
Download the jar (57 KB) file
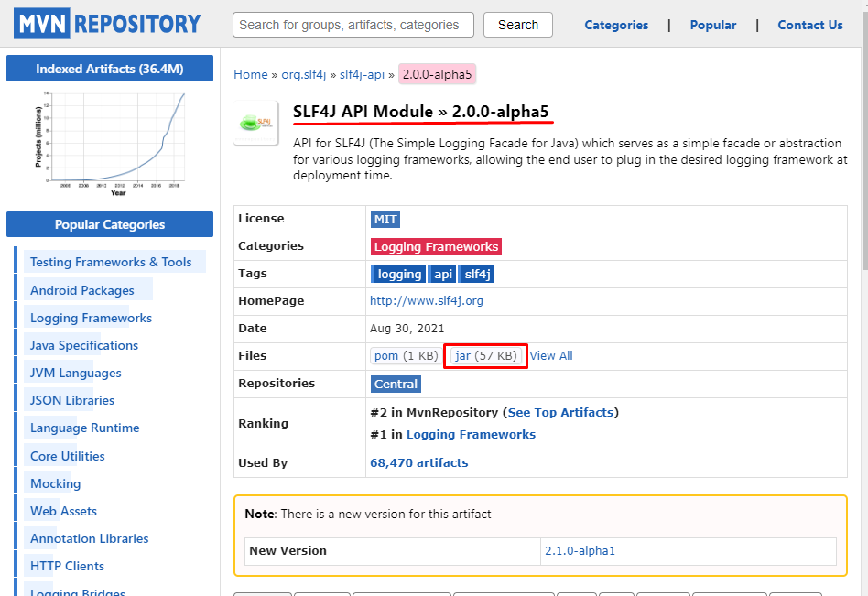tap(485, 355)
